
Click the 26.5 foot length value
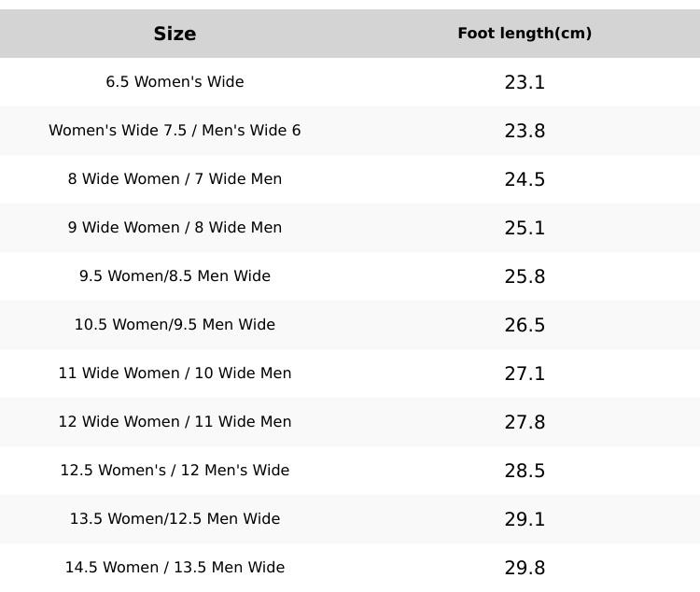point(525,325)
